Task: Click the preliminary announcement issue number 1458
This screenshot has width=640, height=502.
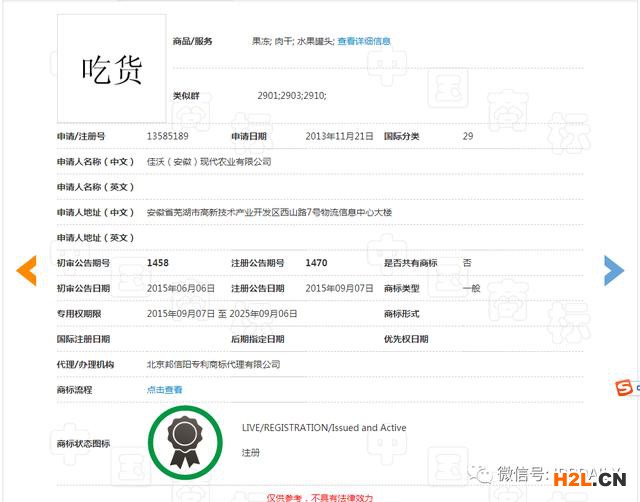Action: tap(158, 263)
